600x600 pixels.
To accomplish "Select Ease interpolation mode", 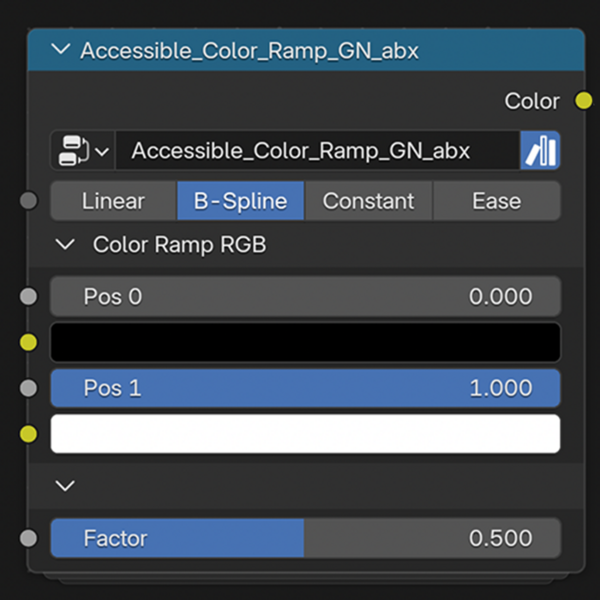I will (x=496, y=201).
